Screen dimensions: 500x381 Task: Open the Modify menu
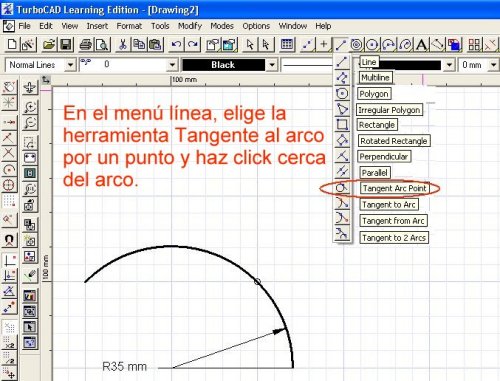click(x=190, y=26)
